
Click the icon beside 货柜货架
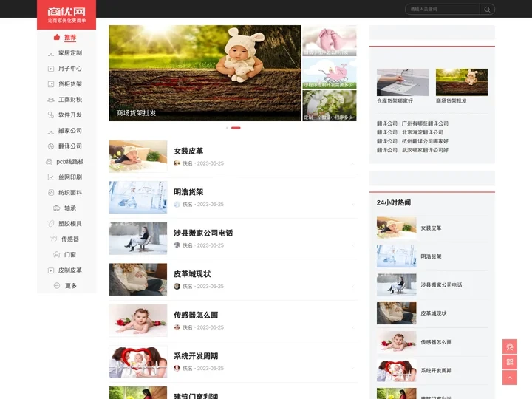pyautogui.click(x=51, y=84)
